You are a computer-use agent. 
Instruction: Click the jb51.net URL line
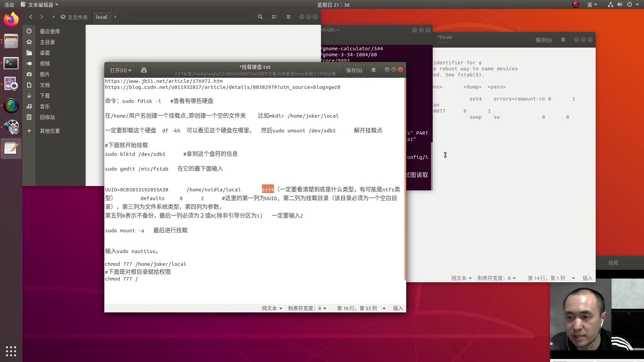pyautogui.click(x=164, y=81)
